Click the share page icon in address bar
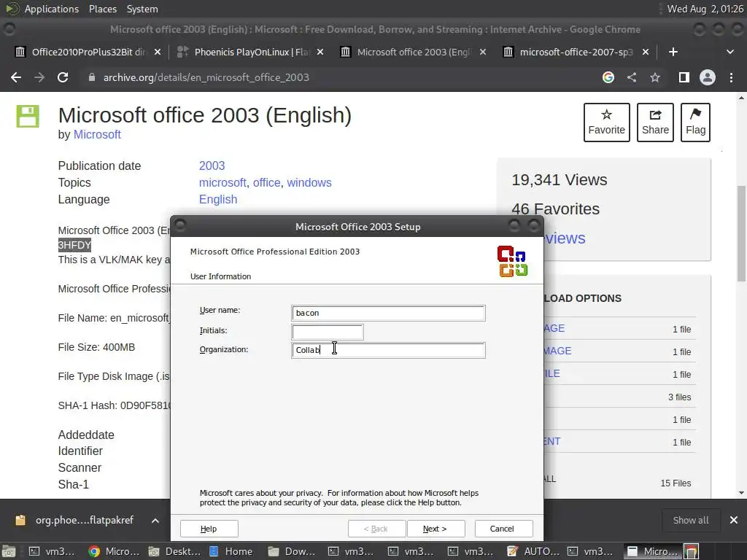 [x=632, y=77]
